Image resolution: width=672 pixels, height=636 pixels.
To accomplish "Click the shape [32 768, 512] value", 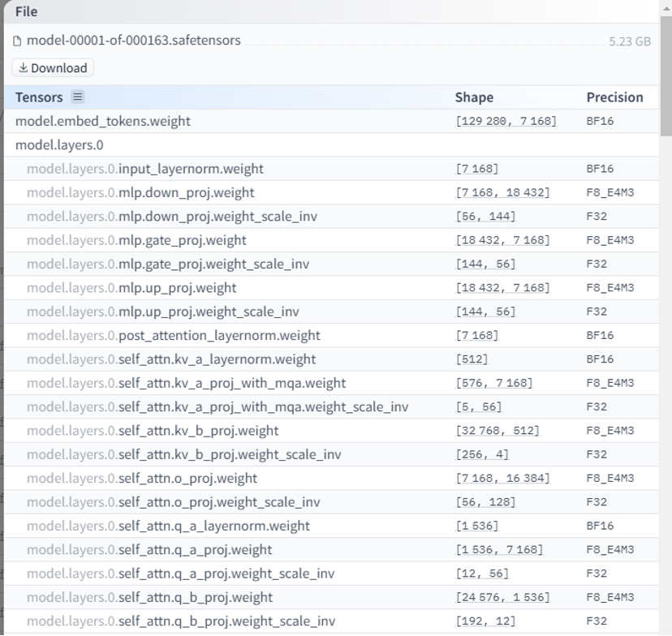I will pyautogui.click(x=498, y=431).
